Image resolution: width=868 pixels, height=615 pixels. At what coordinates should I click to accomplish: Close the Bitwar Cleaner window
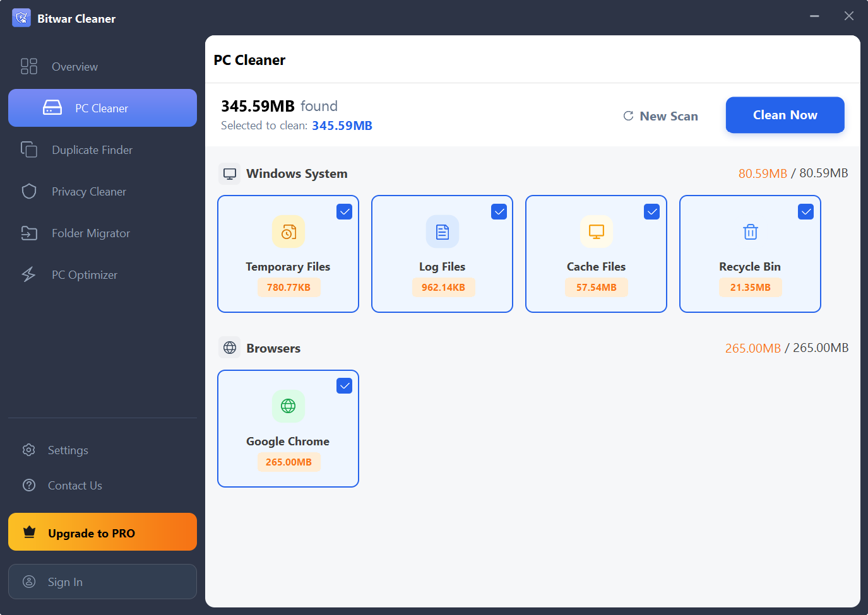pos(849,16)
